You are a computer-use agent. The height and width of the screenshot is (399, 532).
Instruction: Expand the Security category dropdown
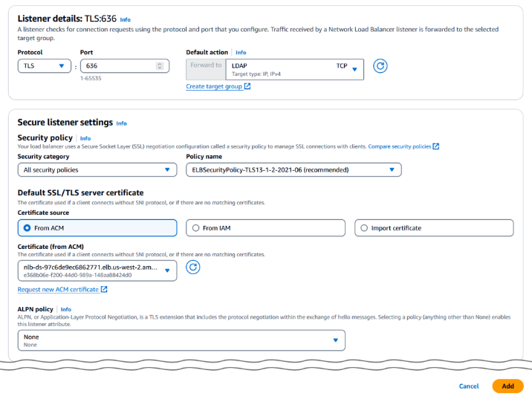coord(97,169)
